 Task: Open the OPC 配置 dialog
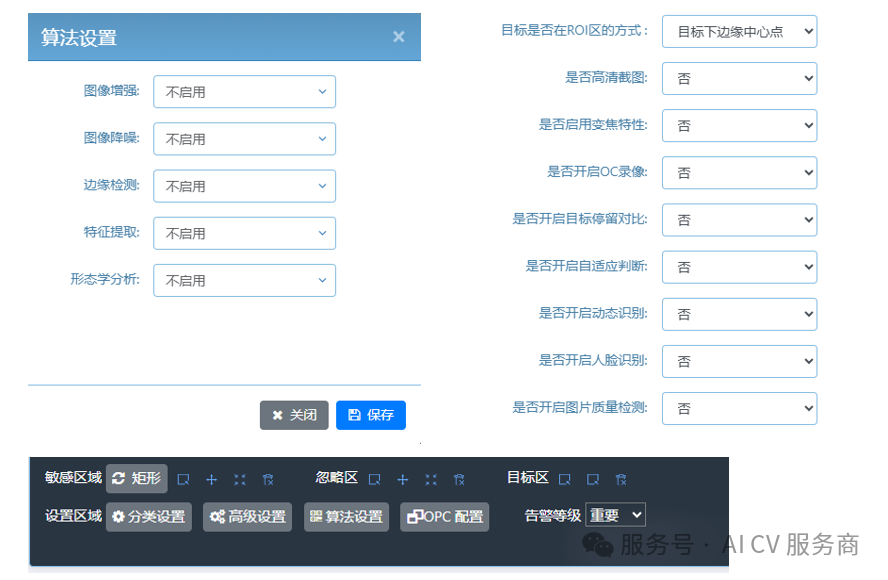tap(444, 516)
